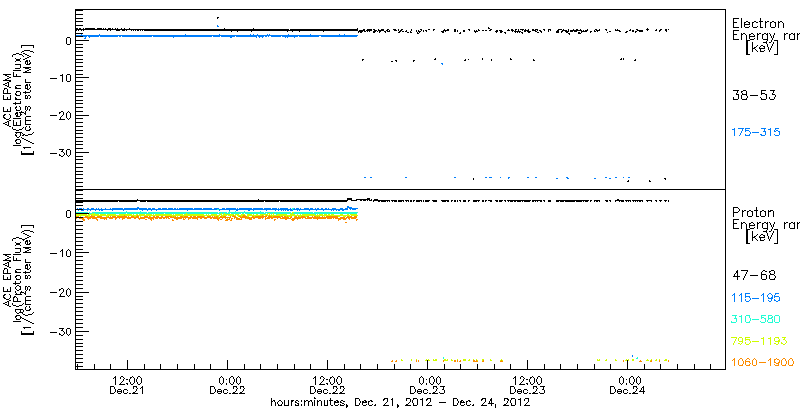Click the Electron legend heading

pyautogui.click(x=758, y=23)
